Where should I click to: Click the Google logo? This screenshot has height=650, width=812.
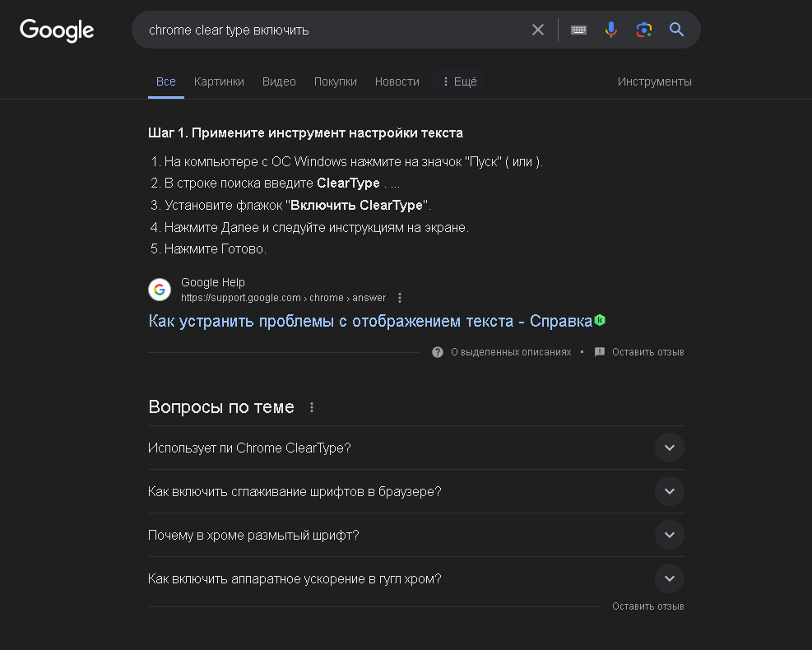point(57,30)
